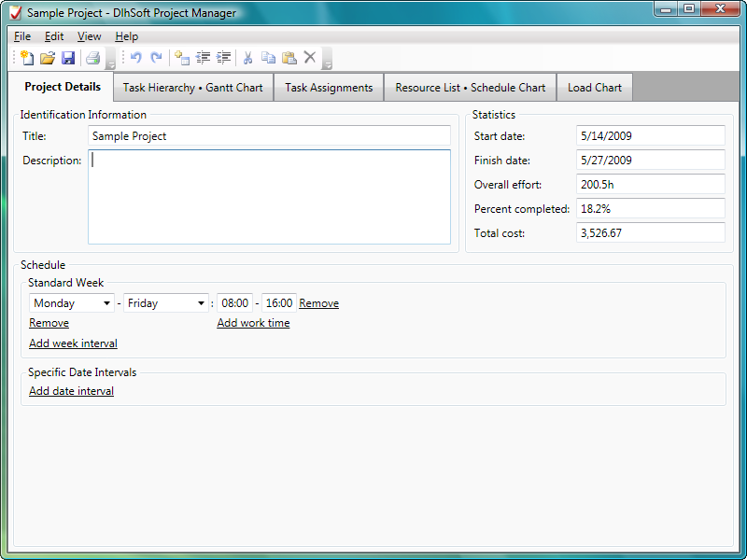
Task: Click the Add week interval link
Action: click(x=73, y=343)
